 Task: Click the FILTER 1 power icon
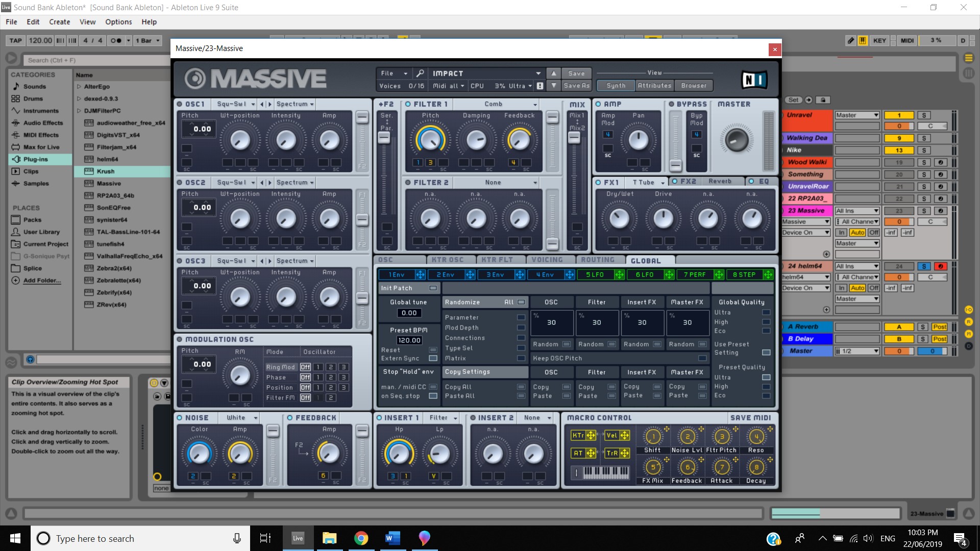click(x=408, y=104)
